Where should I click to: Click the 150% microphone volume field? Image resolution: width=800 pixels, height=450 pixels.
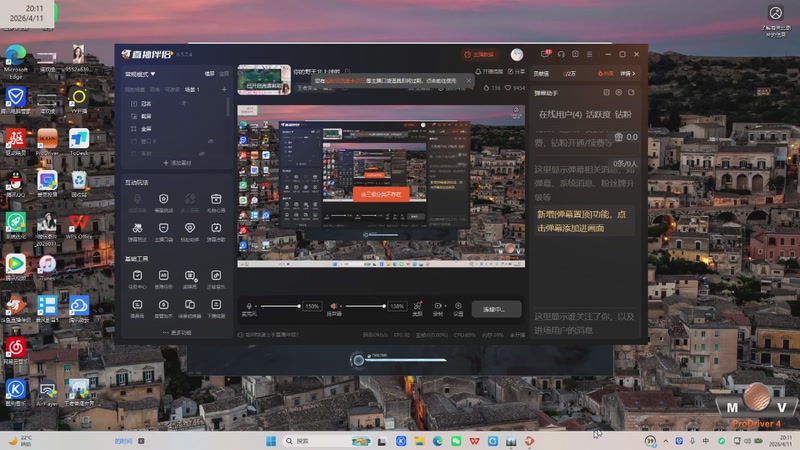(312, 306)
